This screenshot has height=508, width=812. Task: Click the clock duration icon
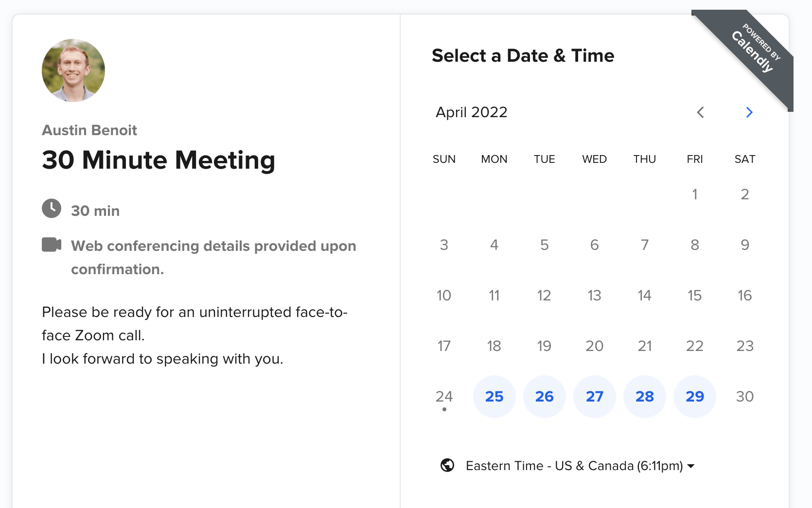[x=52, y=209]
